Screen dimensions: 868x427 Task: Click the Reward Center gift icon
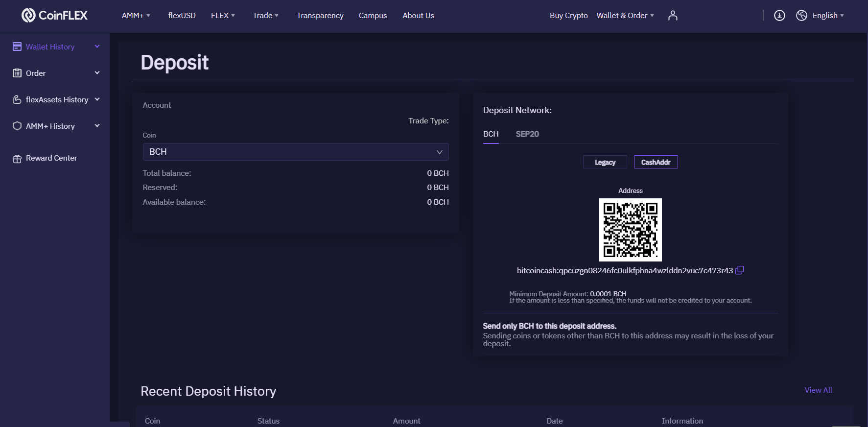[17, 159]
